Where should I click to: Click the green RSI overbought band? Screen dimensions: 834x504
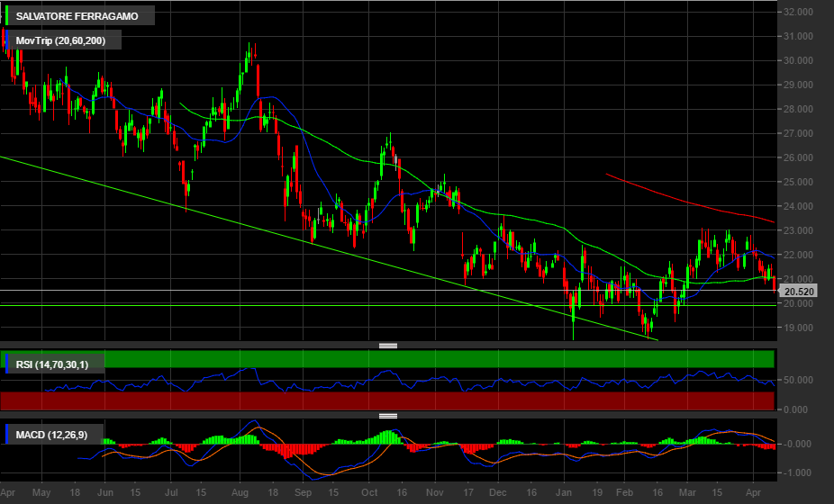pos(432,359)
